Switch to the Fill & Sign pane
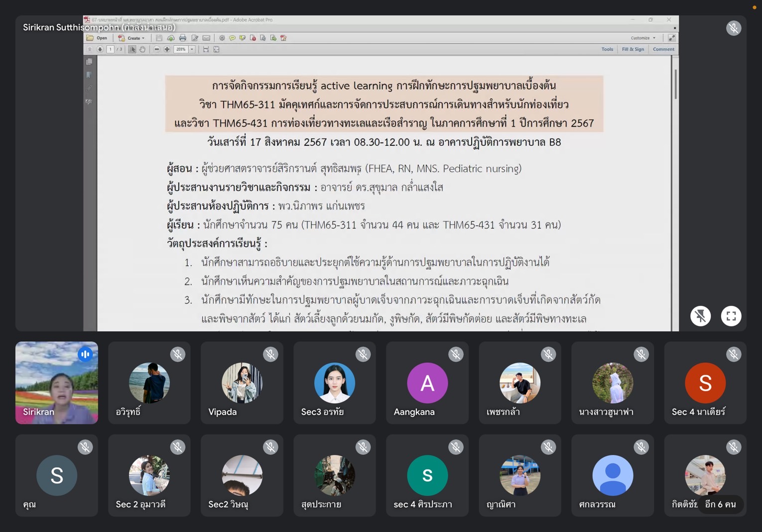This screenshot has width=762, height=532. pyautogui.click(x=633, y=49)
